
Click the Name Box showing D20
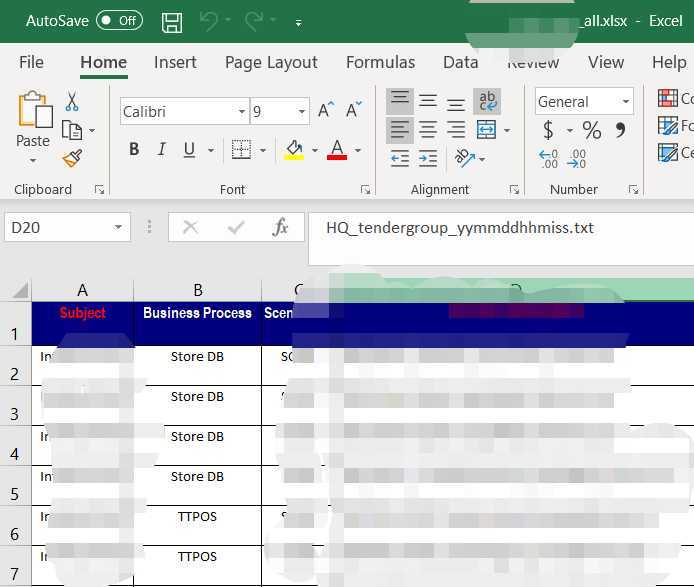coord(68,228)
